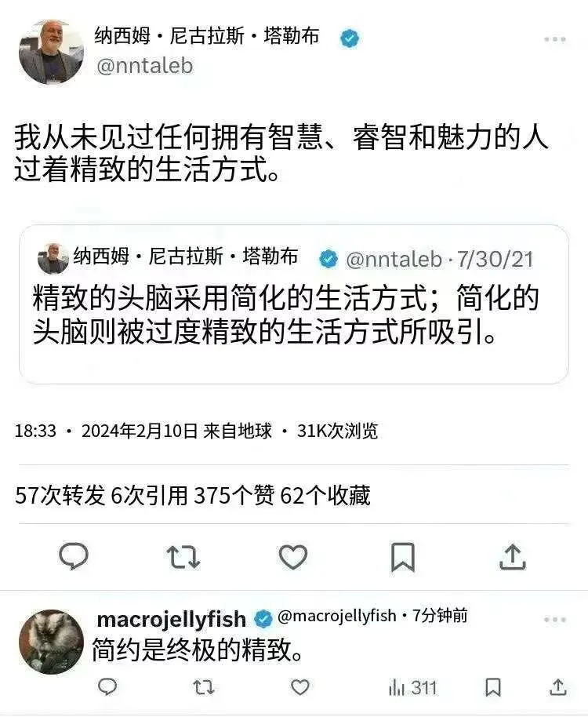Share macrojellyfish's reply
This screenshot has width=588, height=717.
(x=558, y=687)
